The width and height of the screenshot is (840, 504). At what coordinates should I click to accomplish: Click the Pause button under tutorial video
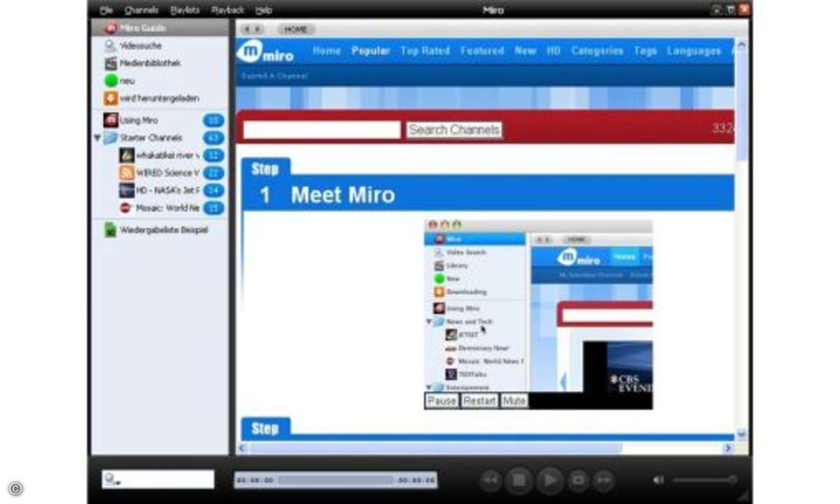coord(442,401)
